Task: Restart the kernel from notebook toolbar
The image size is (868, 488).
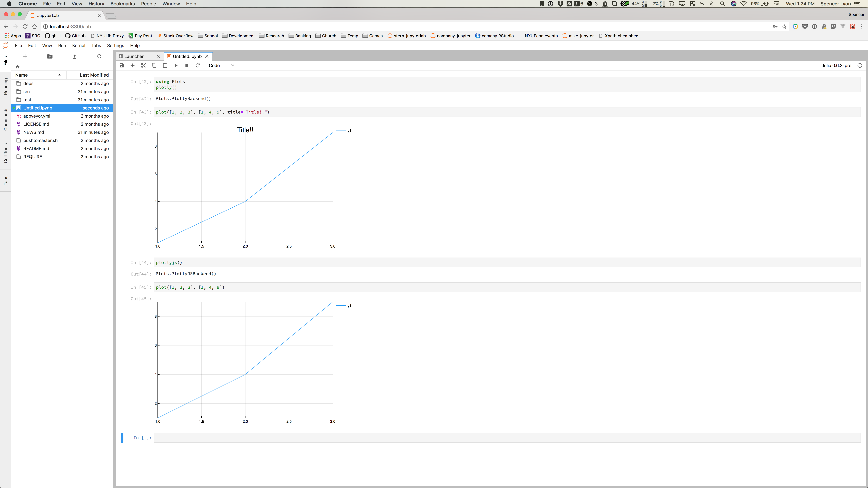Action: coord(198,65)
